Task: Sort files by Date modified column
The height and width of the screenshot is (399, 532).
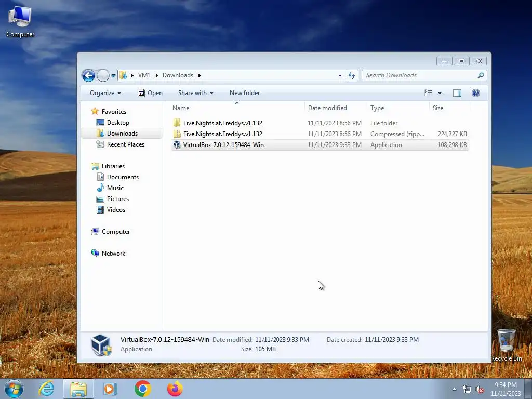Action: (336, 108)
